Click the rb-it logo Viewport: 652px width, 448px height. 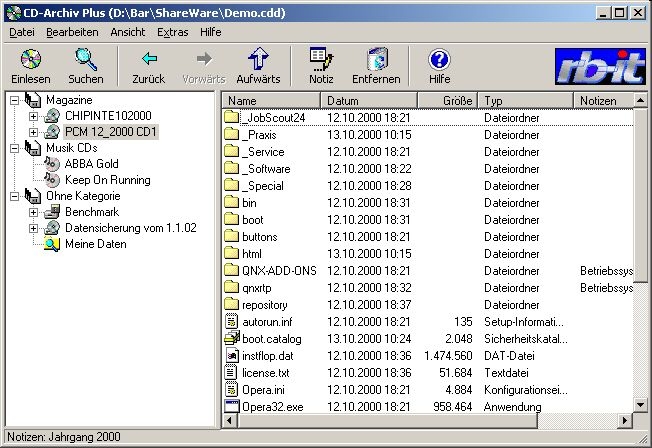tap(601, 67)
